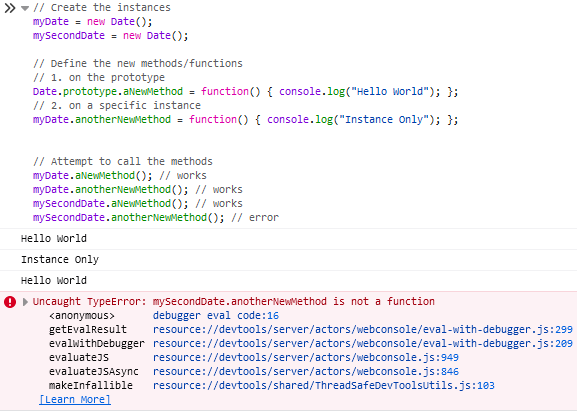Click the myDate.anotherNewMethod assignment line

click(245, 119)
